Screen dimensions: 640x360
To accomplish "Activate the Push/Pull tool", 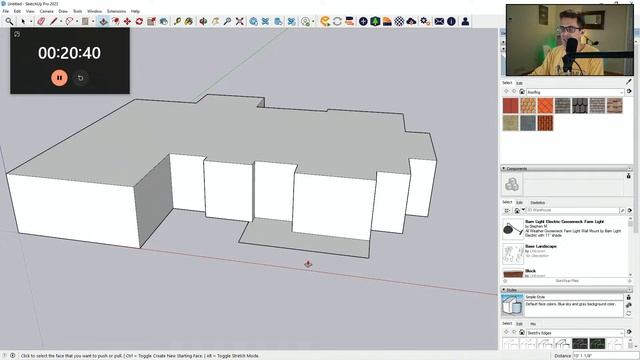I will click(x=103, y=21).
